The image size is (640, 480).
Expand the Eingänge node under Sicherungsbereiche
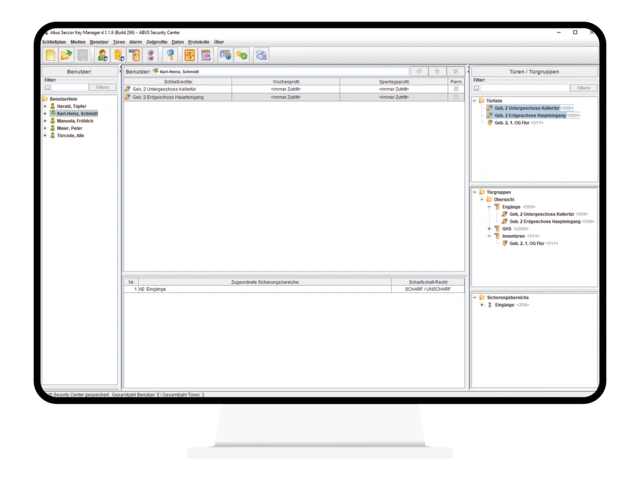[x=482, y=304]
